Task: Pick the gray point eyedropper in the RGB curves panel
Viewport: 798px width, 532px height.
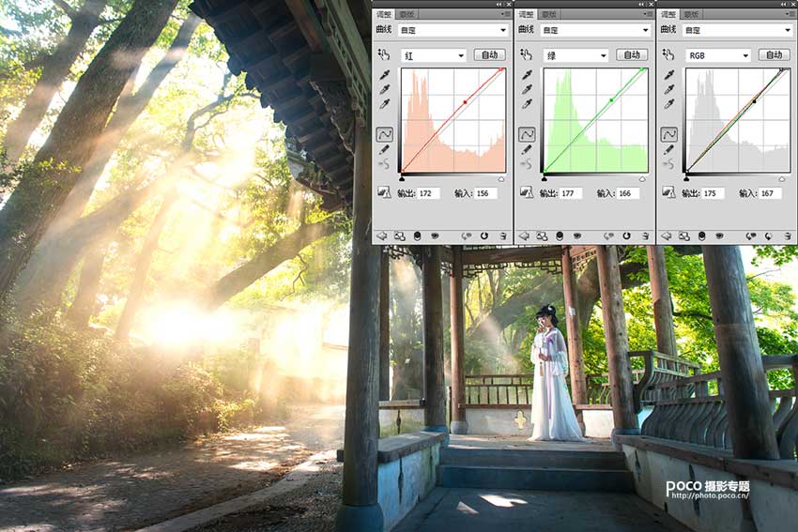Action: tap(669, 89)
